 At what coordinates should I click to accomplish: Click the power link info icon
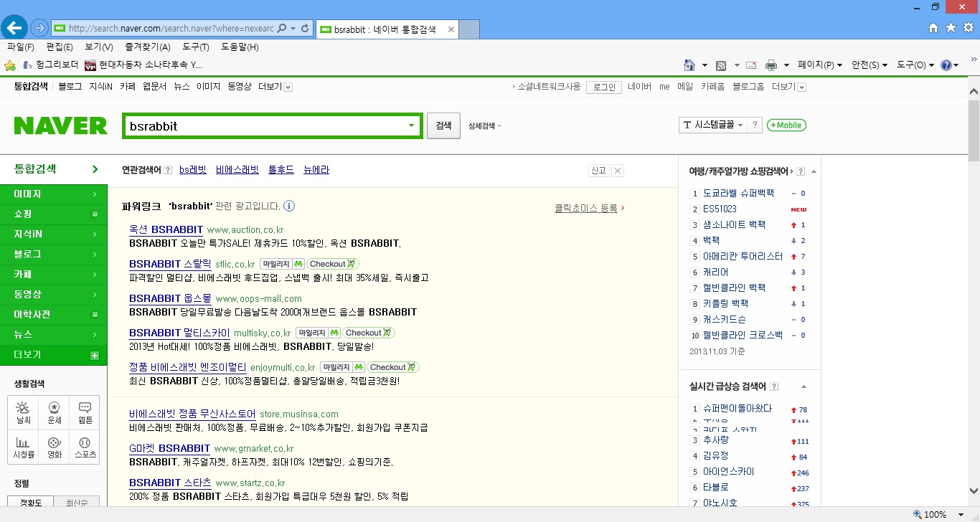pos(289,207)
